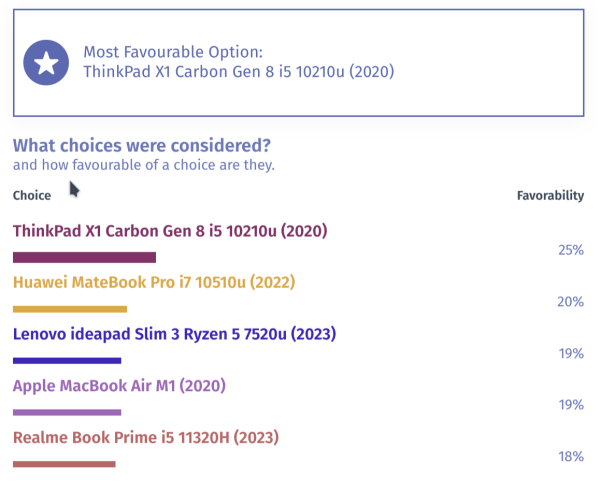Click the MacBook Air purple favorability bar
The width and height of the screenshot is (600, 492).
[67, 412]
